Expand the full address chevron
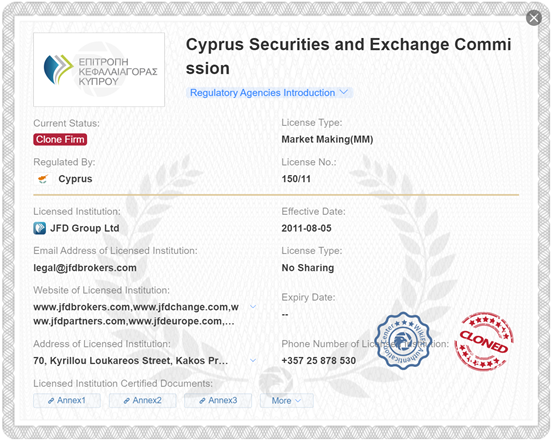This screenshot has width=554, height=442. tap(253, 360)
